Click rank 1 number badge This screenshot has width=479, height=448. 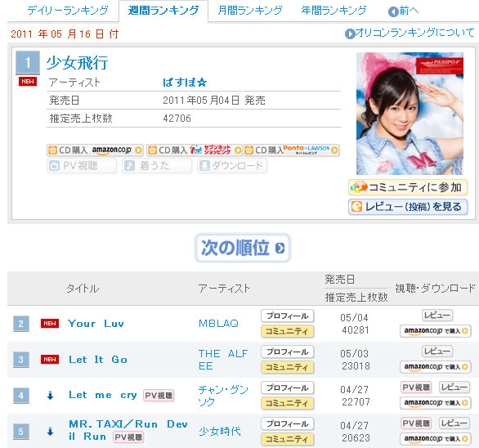(x=28, y=63)
